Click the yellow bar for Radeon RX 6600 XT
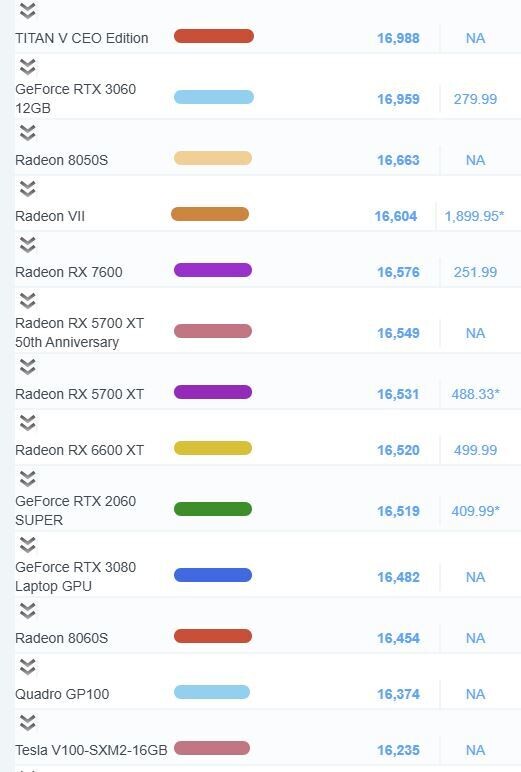The image size is (521, 772). 213,448
